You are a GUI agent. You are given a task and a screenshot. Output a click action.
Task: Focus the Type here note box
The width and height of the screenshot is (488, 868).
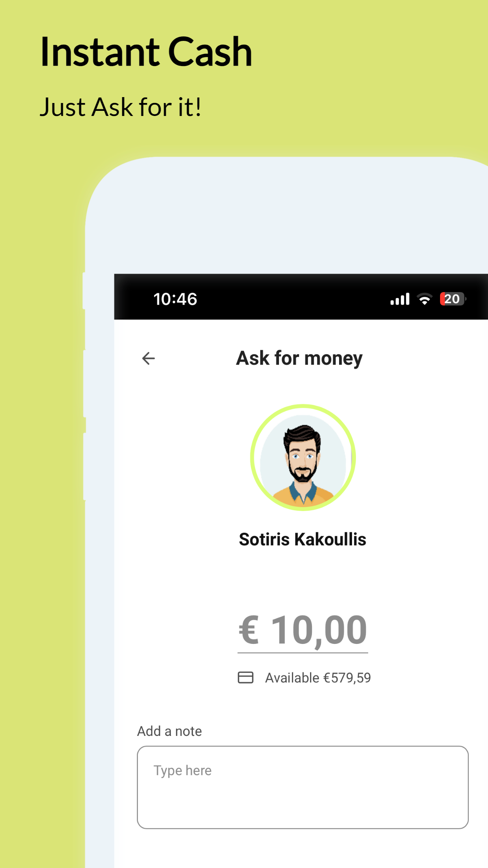click(303, 787)
